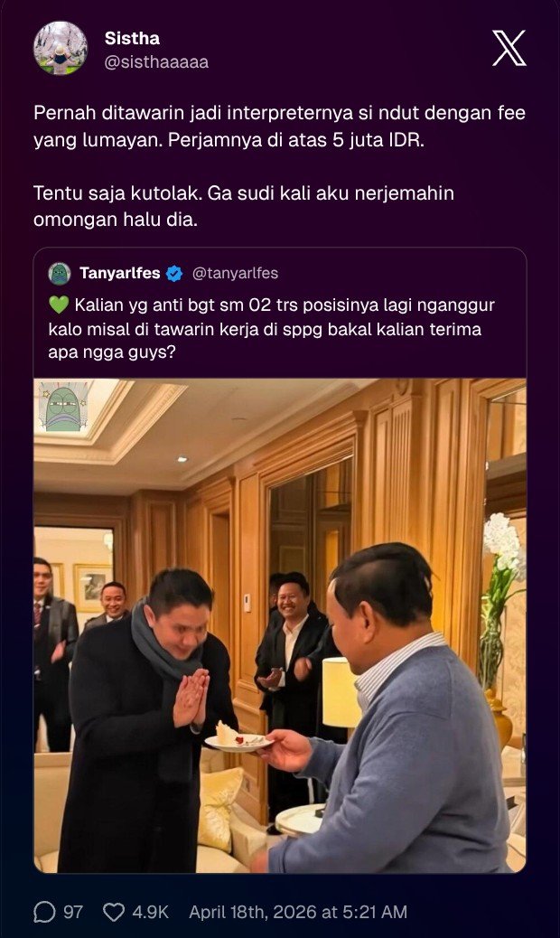Click the blue verified badge
560x938 pixels.
[x=174, y=274]
